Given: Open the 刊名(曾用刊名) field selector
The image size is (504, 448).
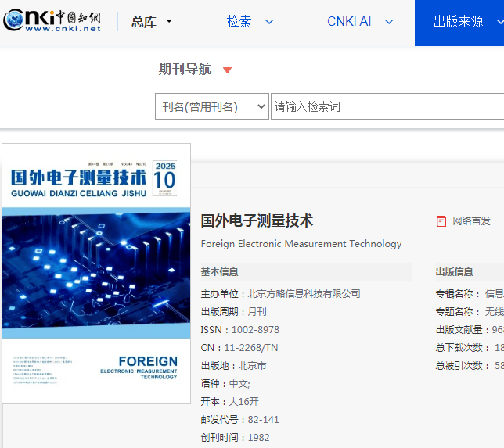Looking at the screenshot, I should 212,107.
